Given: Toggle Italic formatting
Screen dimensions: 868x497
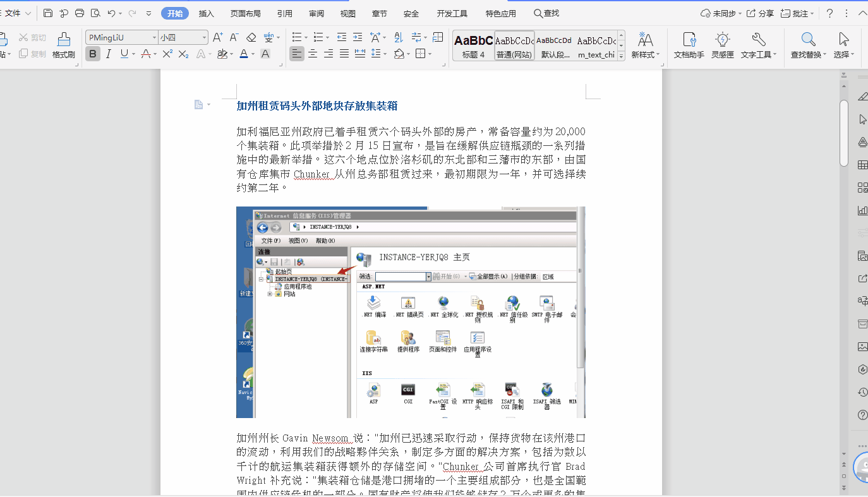Looking at the screenshot, I should coord(109,54).
